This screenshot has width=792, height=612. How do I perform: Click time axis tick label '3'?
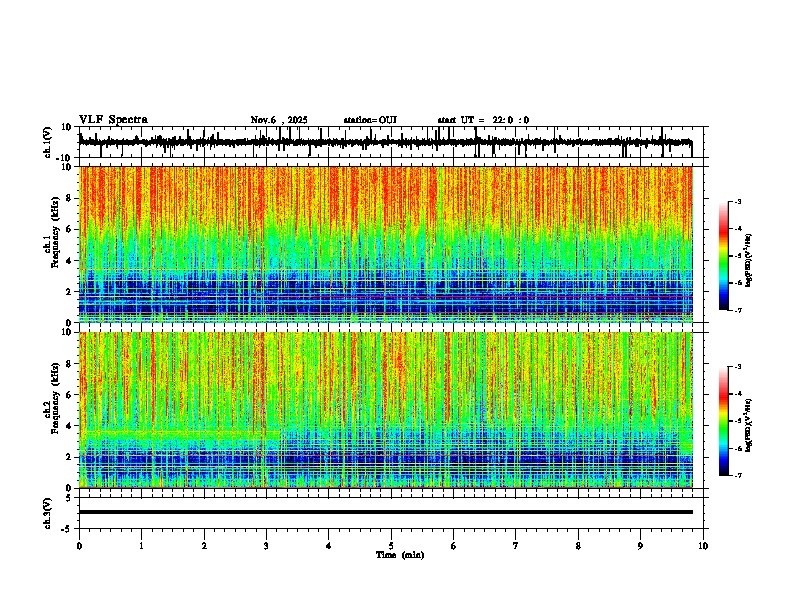266,546
